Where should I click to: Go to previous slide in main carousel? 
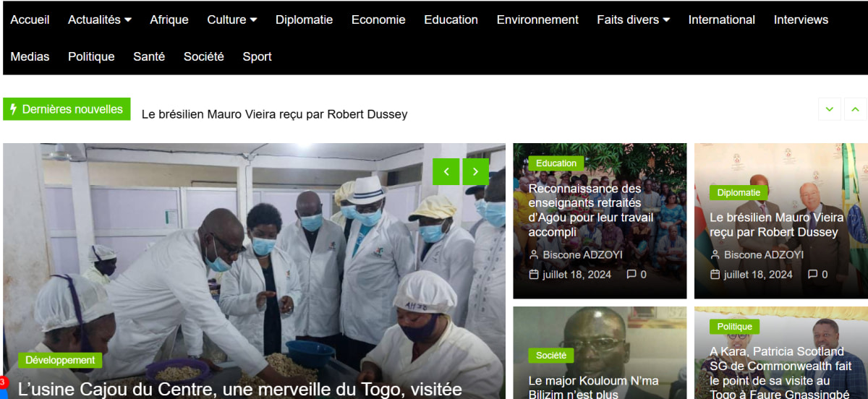[446, 171]
